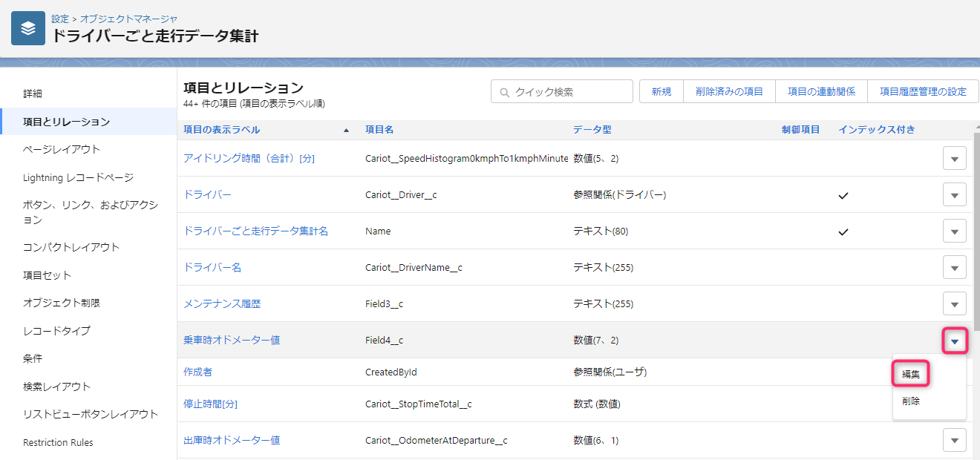Click the オブジェクトマネージャ breadcrumb link
This screenshot has width=980, height=460.
pyautogui.click(x=128, y=19)
